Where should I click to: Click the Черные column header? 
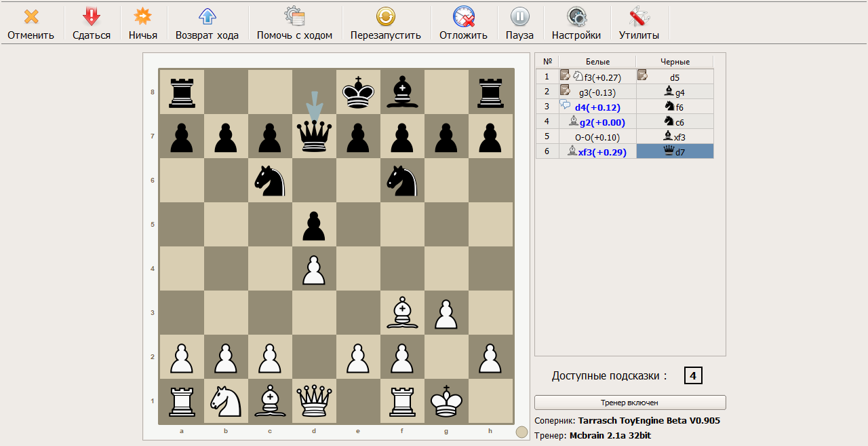click(675, 62)
